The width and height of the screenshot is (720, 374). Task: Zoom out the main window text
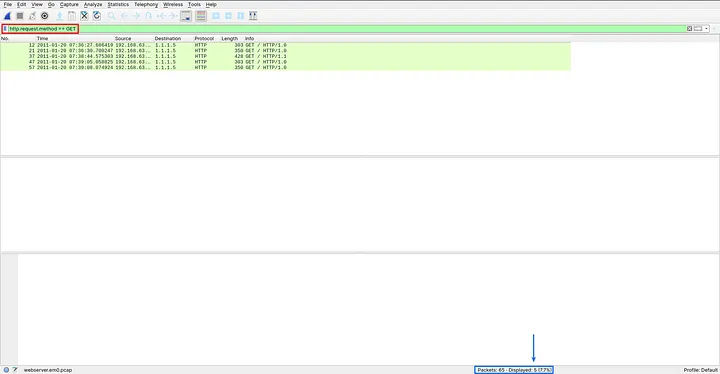(228, 16)
